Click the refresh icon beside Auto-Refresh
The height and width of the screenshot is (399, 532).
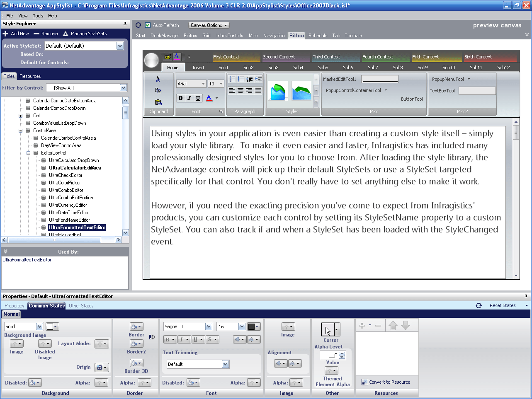pos(138,25)
